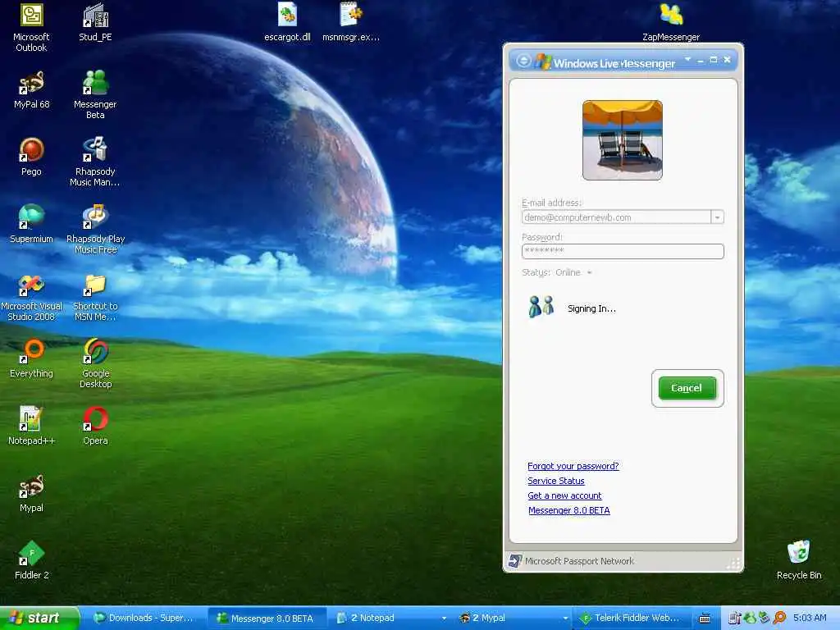The height and width of the screenshot is (630, 840).
Task: Click the 5:03 AM taskbar clock
Action: tap(810, 619)
